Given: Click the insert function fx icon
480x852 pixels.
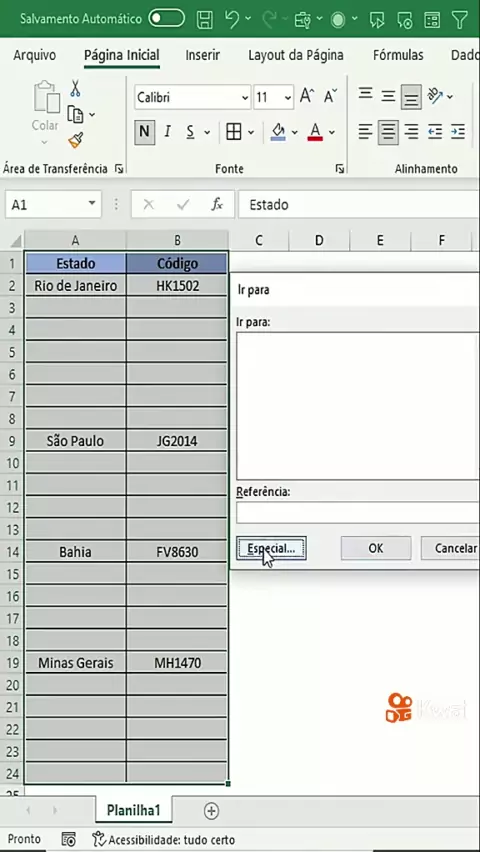Looking at the screenshot, I should click(217, 204).
